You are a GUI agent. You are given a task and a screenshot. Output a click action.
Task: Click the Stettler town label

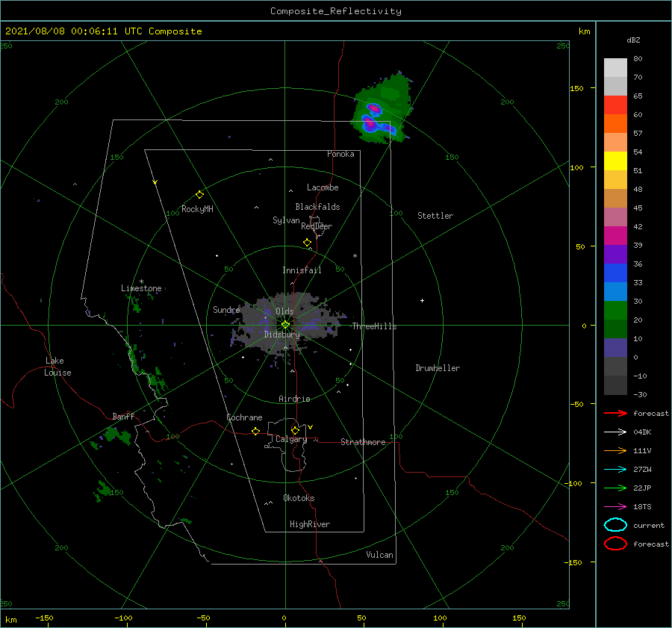coord(435,216)
